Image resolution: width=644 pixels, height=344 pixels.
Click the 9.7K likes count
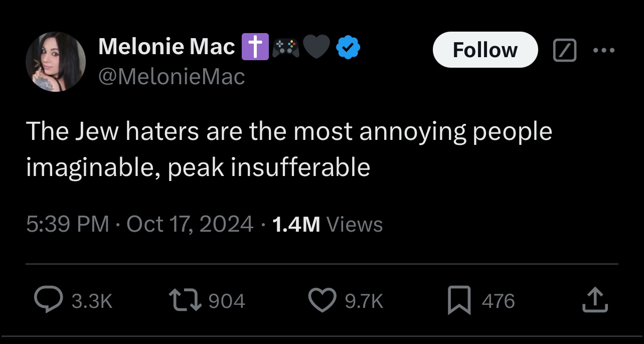click(364, 301)
